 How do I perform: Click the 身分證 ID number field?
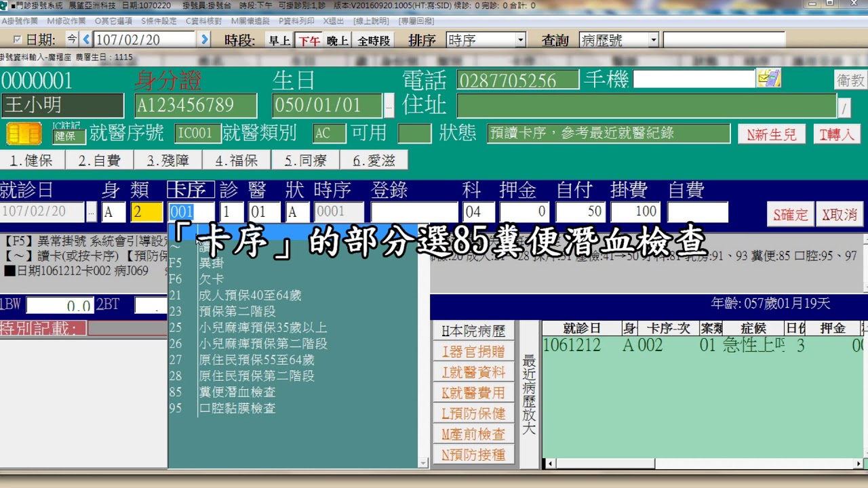(196, 106)
